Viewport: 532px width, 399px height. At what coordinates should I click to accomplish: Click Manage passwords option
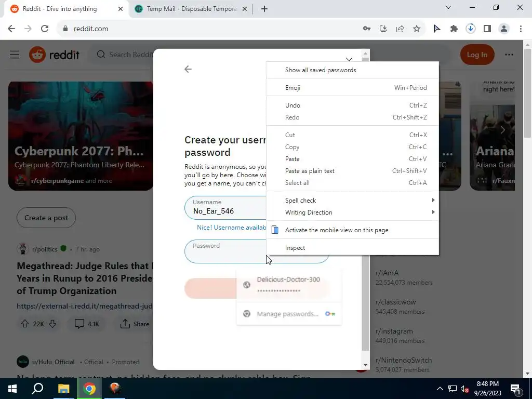coord(289,314)
